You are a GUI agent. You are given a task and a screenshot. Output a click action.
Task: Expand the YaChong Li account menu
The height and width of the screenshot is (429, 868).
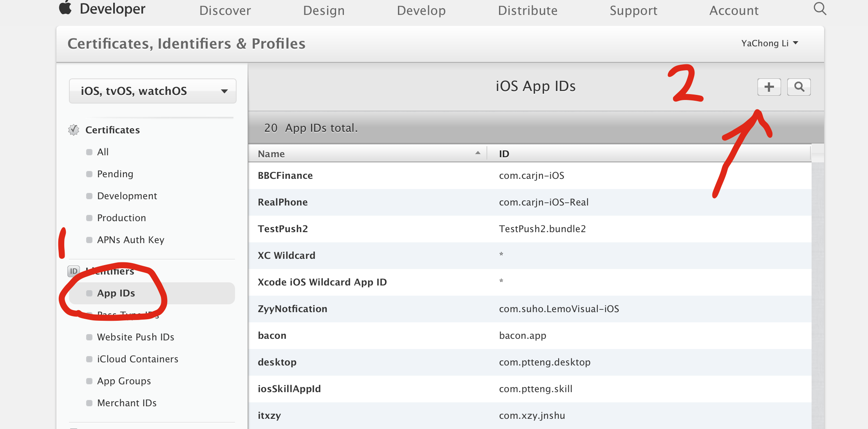[769, 43]
